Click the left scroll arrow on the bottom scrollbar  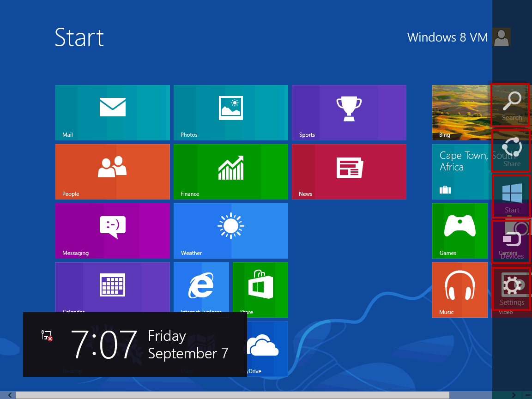click(x=10, y=395)
